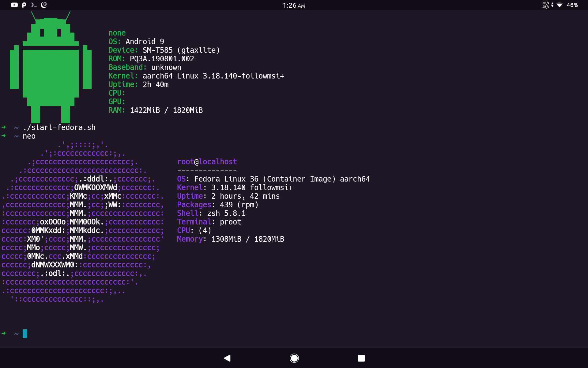
Task: Tap the green arrow at last prompt
Action: point(4,333)
